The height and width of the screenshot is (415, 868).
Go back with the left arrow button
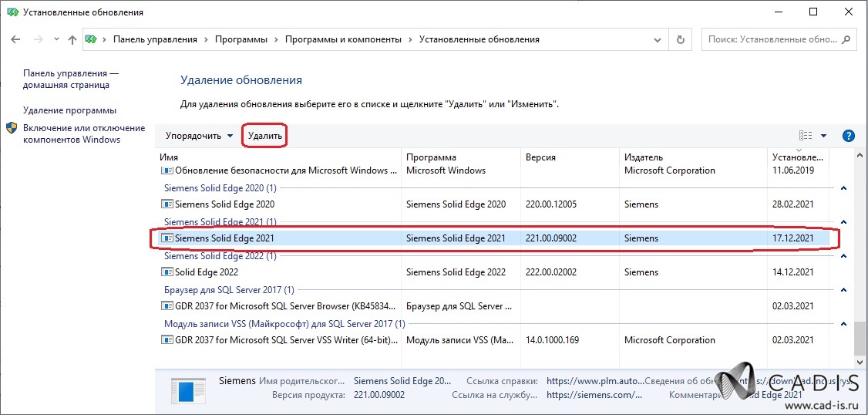tap(15, 39)
